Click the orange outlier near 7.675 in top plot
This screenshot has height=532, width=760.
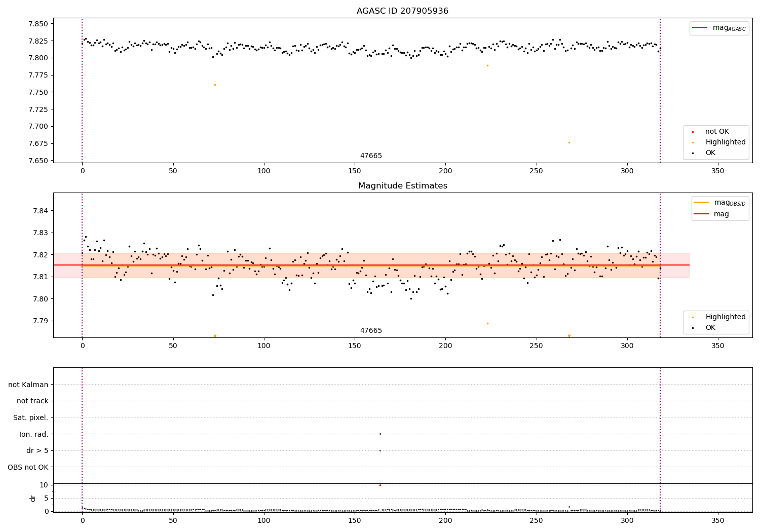point(569,142)
